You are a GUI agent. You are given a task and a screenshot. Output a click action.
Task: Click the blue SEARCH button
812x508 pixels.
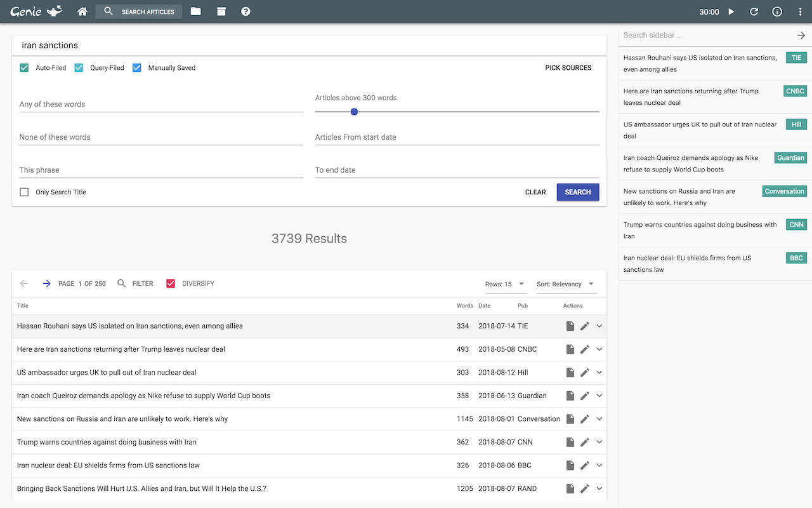pyautogui.click(x=577, y=192)
